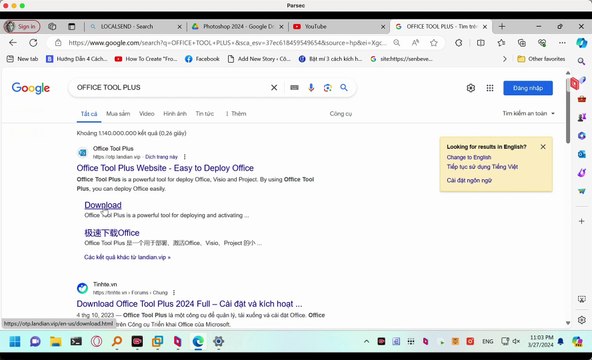Open the tab actions menu icon
Viewport: 592px width, 360px height.
pos(71,26)
